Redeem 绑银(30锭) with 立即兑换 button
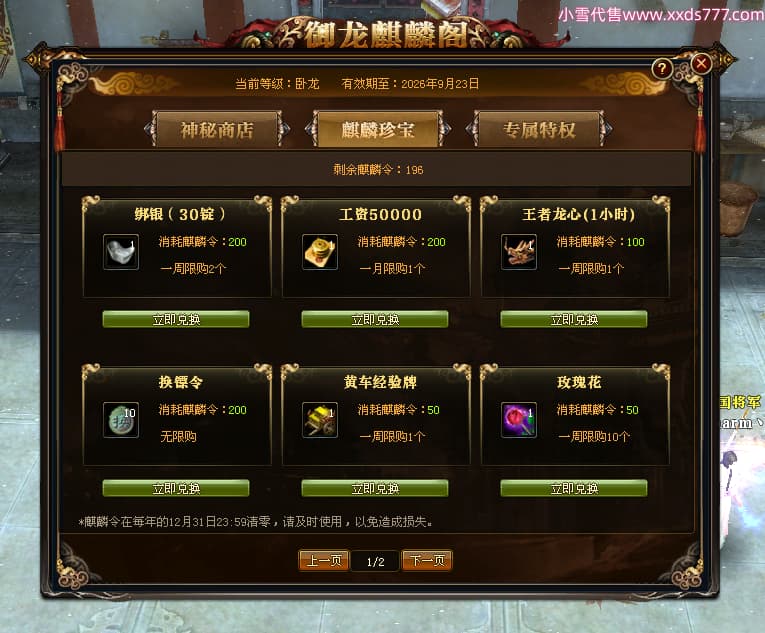The width and height of the screenshot is (765, 633). (x=176, y=320)
